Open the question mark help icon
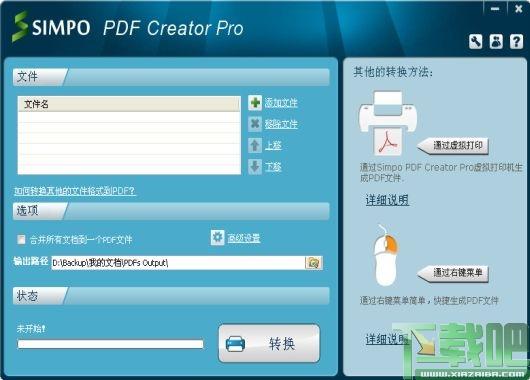530x380 pixels. tap(516, 42)
